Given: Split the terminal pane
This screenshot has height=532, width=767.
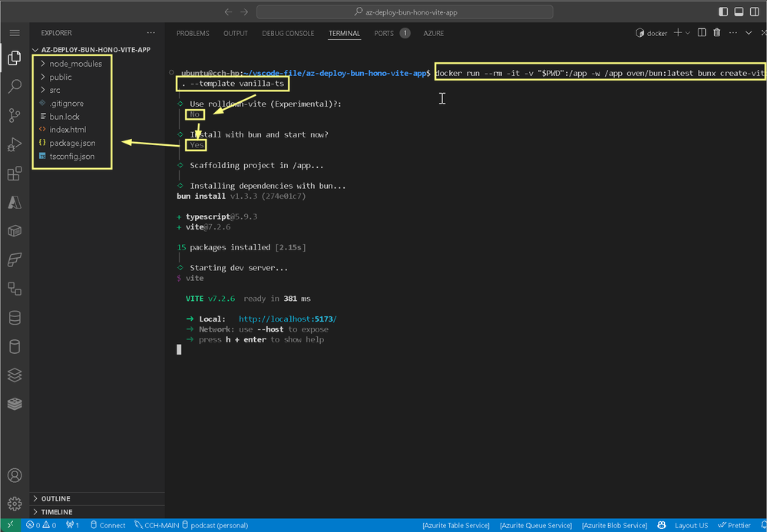Looking at the screenshot, I should click(x=701, y=33).
